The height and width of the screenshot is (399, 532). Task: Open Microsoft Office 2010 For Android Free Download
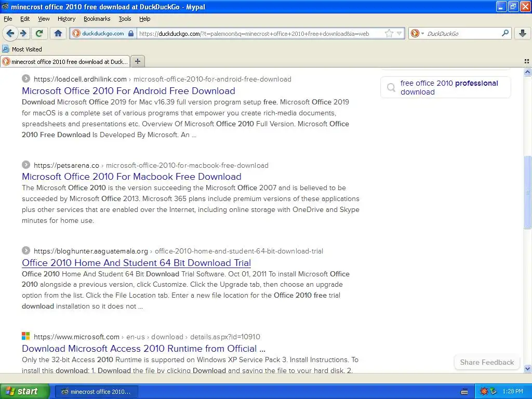click(128, 91)
